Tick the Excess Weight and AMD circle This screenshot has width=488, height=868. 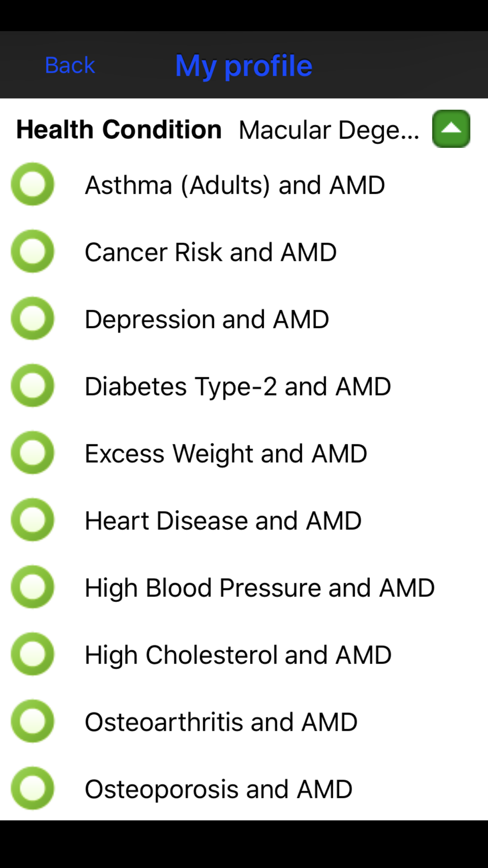(33, 453)
